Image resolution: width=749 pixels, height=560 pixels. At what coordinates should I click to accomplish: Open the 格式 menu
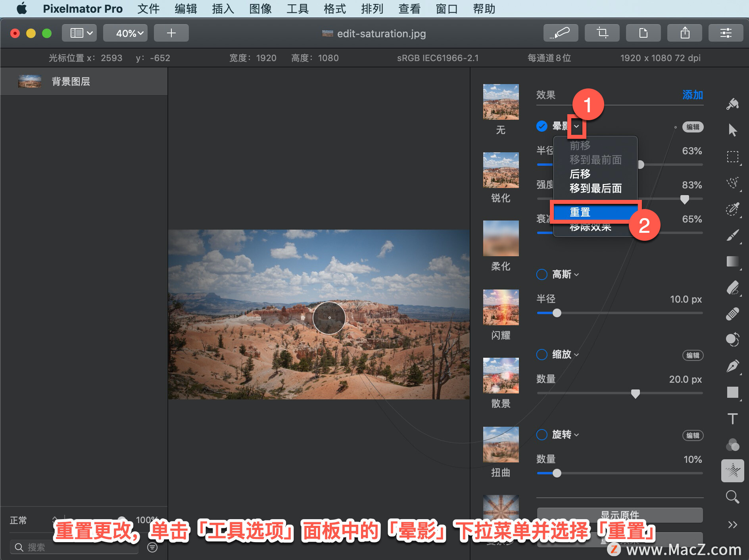point(334,9)
